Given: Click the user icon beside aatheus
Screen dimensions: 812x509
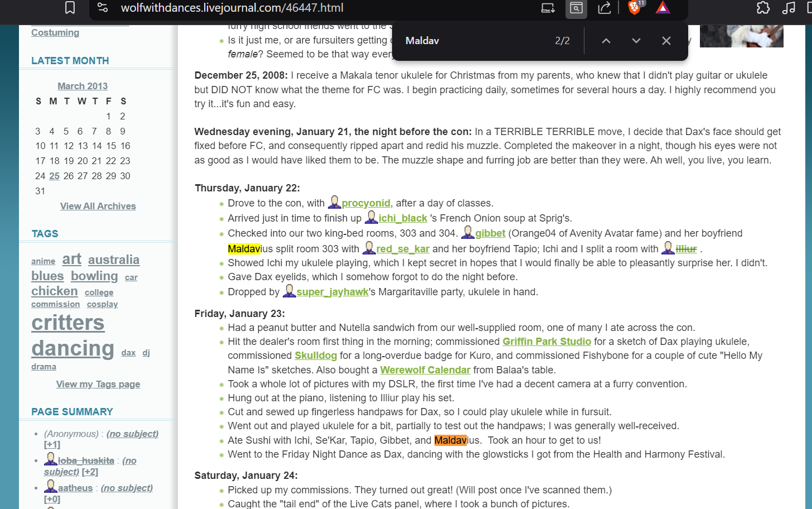Looking at the screenshot, I should pyautogui.click(x=51, y=487).
